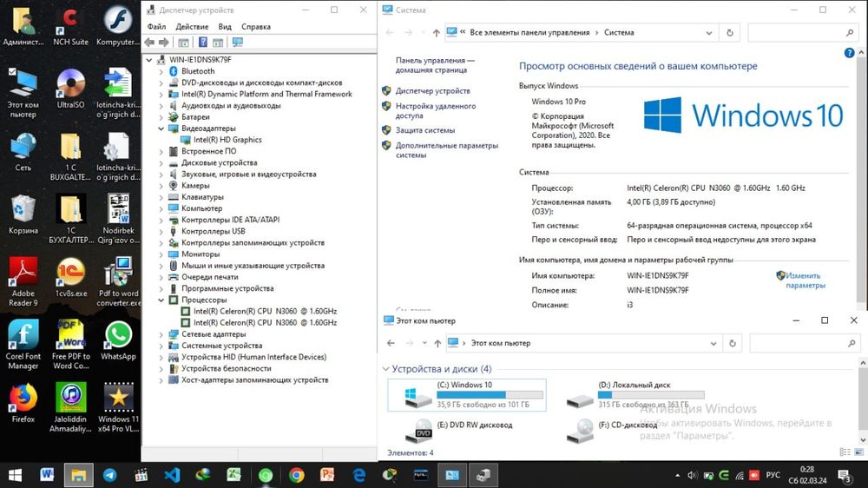Click help question-mark icon in System window
868x488 pixels.
point(849,53)
